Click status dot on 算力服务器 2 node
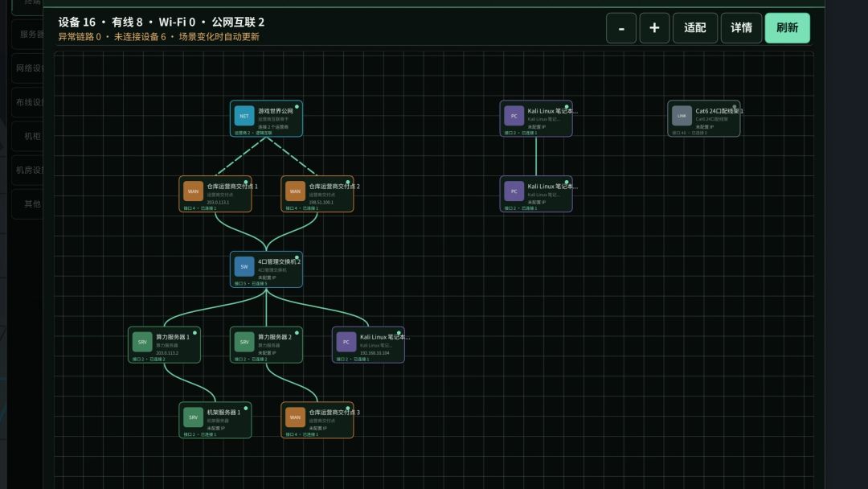The width and height of the screenshot is (868, 489). [x=297, y=333]
